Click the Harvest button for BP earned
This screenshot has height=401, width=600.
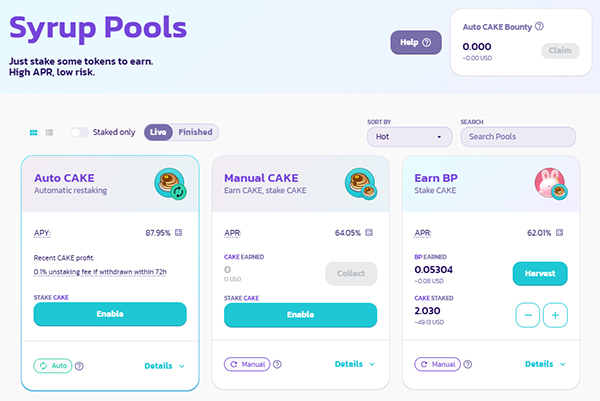(x=540, y=274)
